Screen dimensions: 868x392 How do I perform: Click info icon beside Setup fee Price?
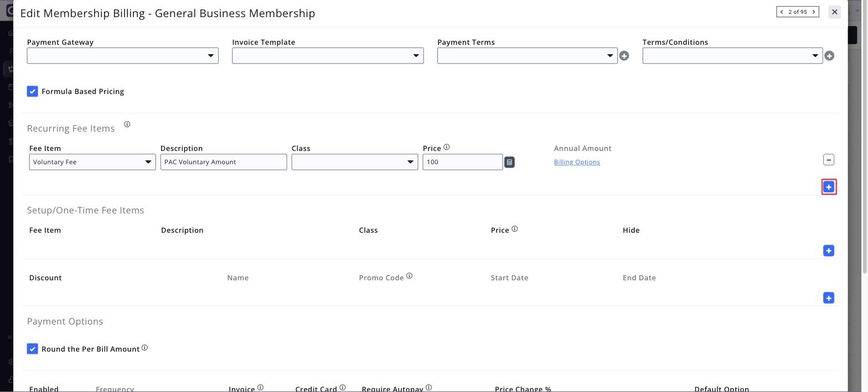[514, 229]
